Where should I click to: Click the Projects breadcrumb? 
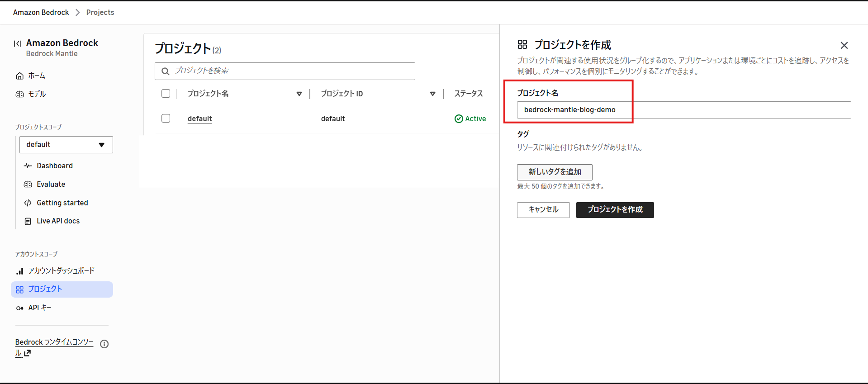100,13
